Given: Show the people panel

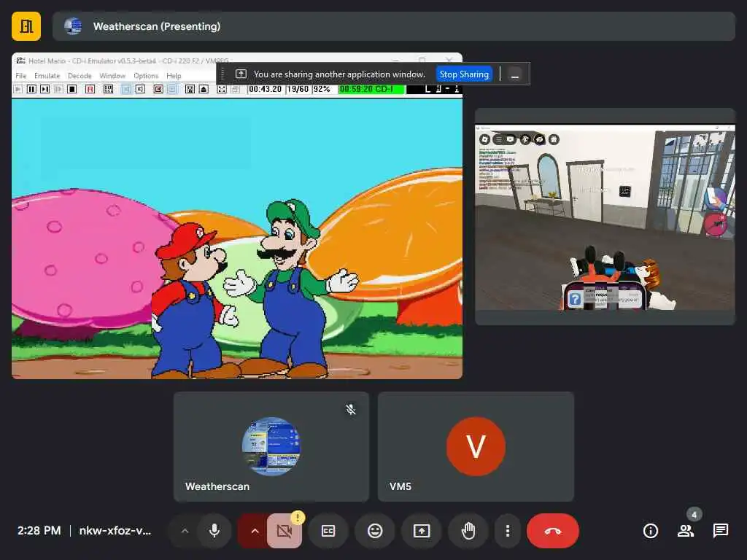Looking at the screenshot, I should click(x=686, y=531).
